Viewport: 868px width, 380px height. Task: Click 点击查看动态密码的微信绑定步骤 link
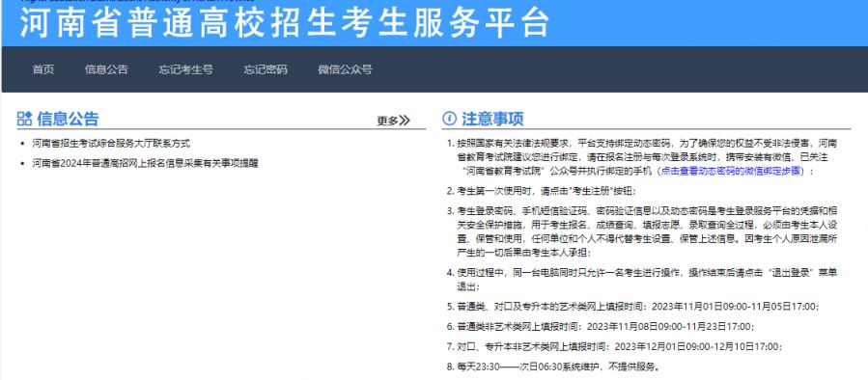[x=731, y=171]
